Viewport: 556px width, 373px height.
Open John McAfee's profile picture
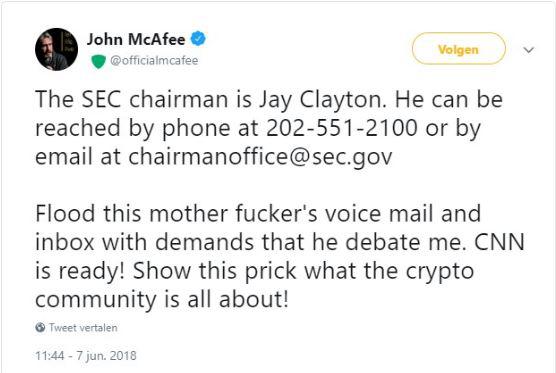point(56,49)
